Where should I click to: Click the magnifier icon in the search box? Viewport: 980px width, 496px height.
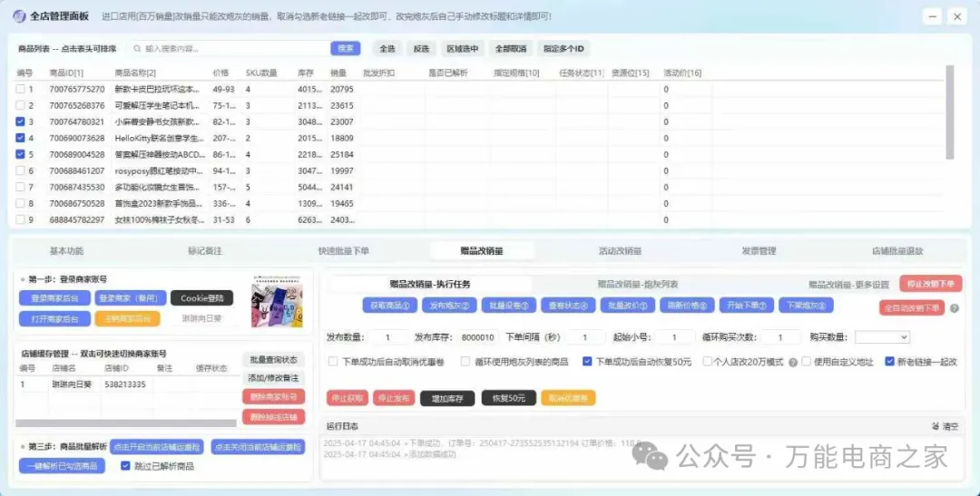(137, 49)
